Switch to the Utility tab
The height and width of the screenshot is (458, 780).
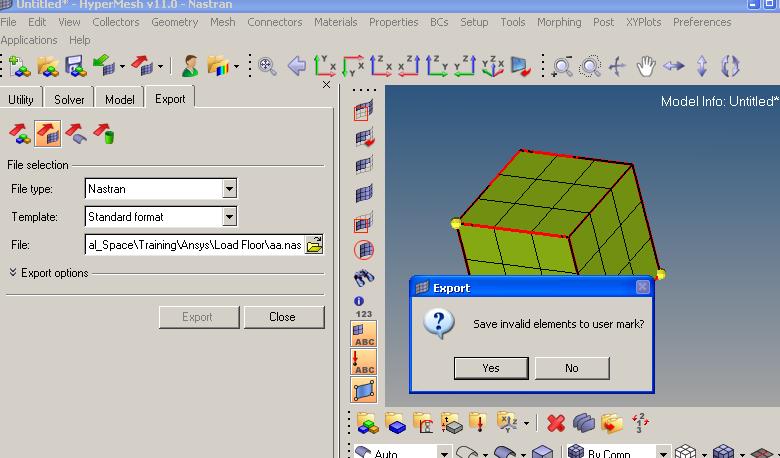tap(21, 99)
